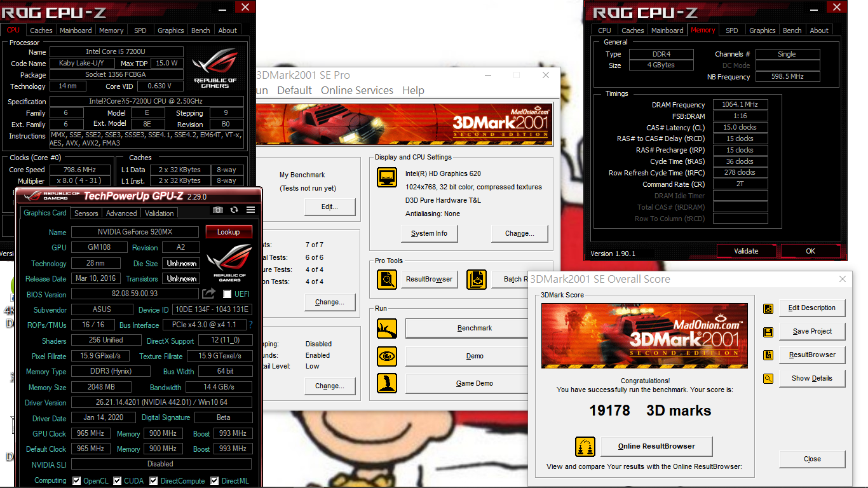
Task: Click the Edit... button under My Benchmark
Action: pos(330,207)
